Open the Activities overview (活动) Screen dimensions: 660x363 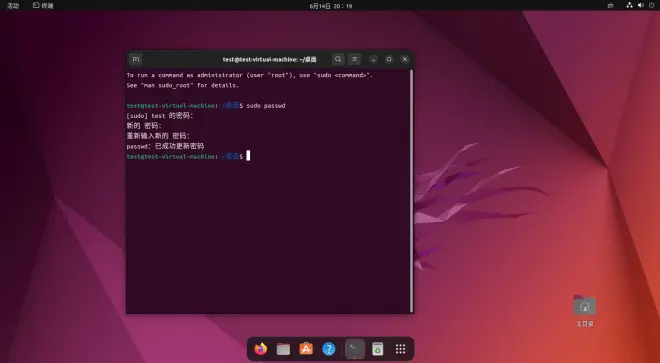(13, 5)
